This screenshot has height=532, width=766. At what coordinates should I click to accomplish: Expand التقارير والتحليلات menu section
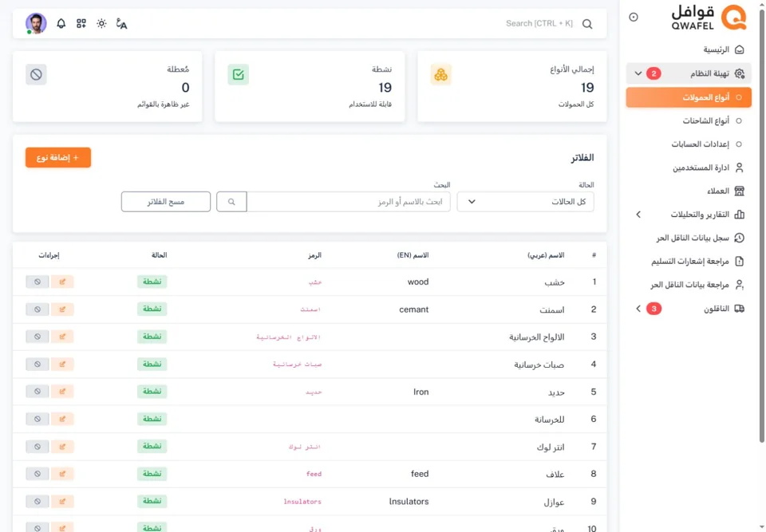[x=689, y=215]
